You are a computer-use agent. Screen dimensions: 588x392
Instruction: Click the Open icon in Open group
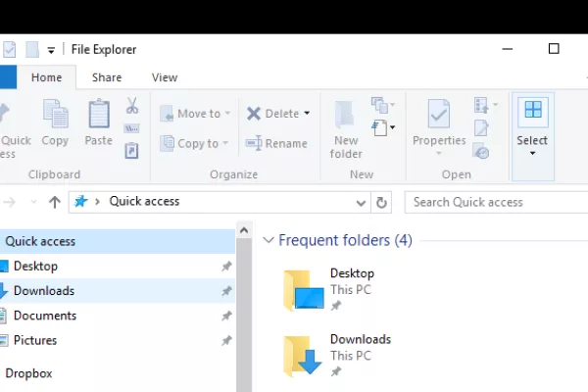[481, 105]
